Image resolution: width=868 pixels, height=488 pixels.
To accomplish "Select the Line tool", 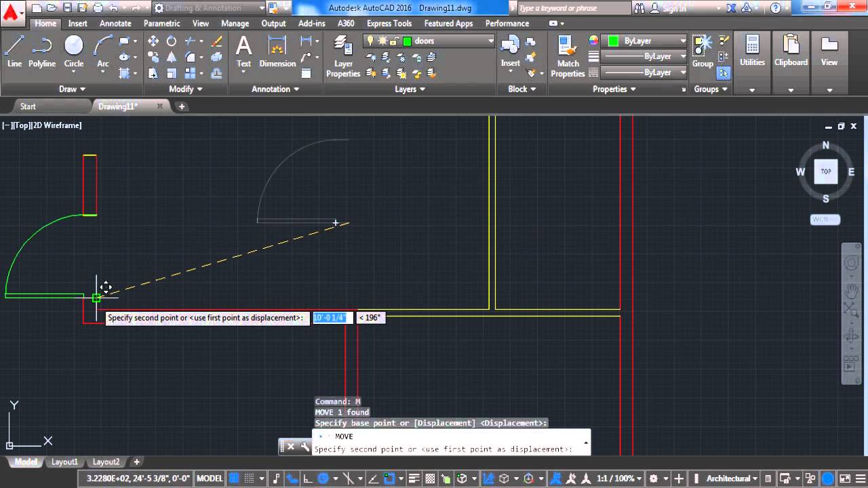I will (15, 52).
